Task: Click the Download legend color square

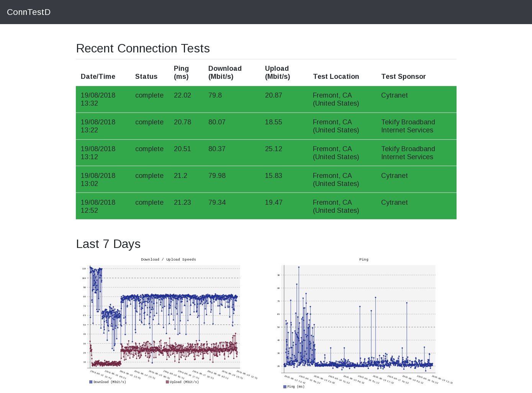Action: [91, 382]
